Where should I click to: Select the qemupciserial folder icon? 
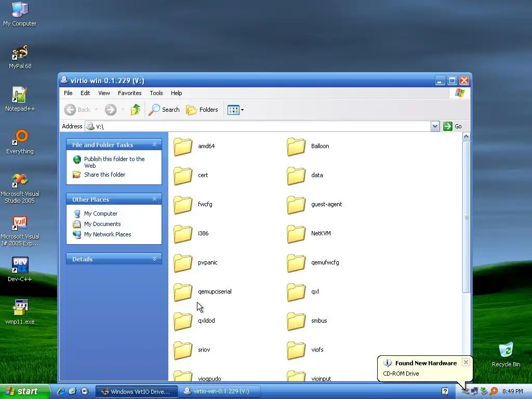click(x=183, y=292)
